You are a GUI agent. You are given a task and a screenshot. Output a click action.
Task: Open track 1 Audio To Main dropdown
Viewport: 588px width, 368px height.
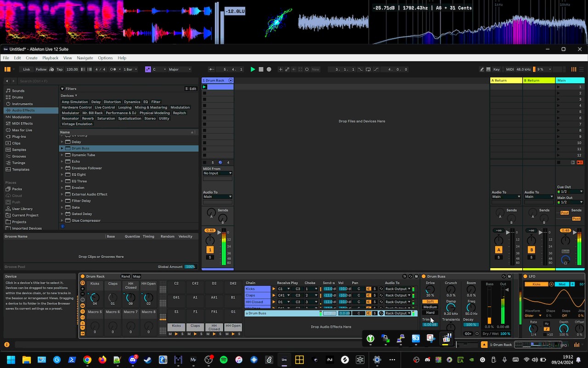click(218, 197)
